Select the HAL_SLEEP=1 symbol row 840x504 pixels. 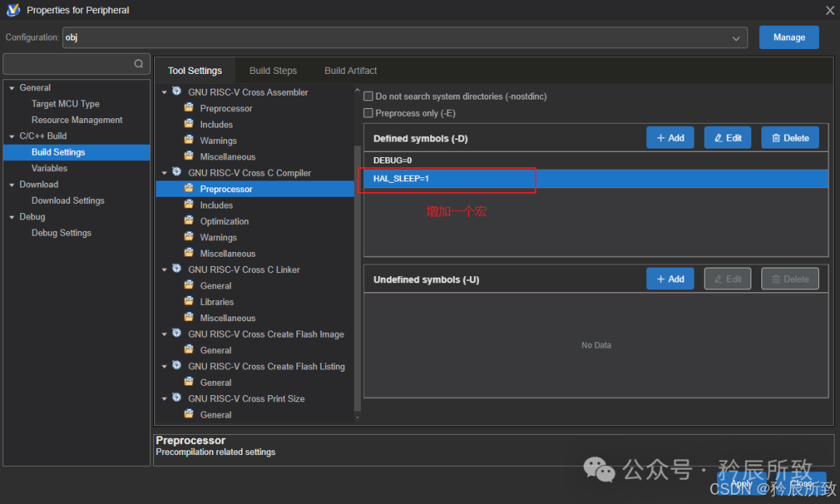[596, 178]
